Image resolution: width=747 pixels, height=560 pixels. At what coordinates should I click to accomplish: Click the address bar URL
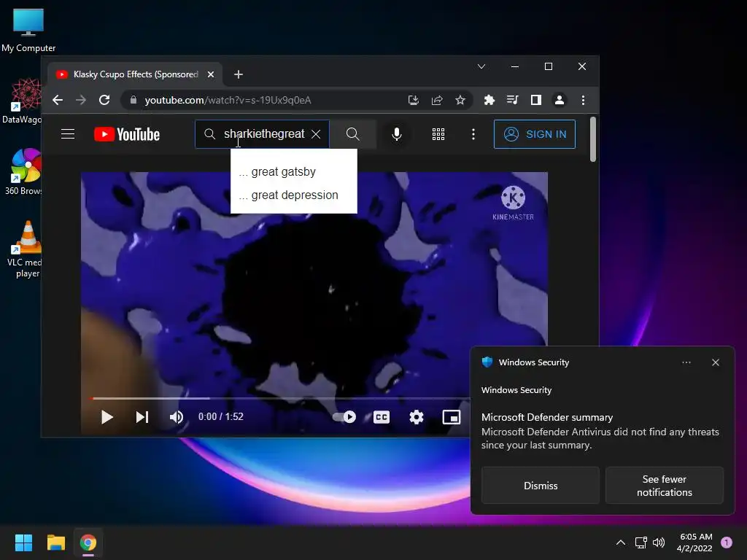228,100
